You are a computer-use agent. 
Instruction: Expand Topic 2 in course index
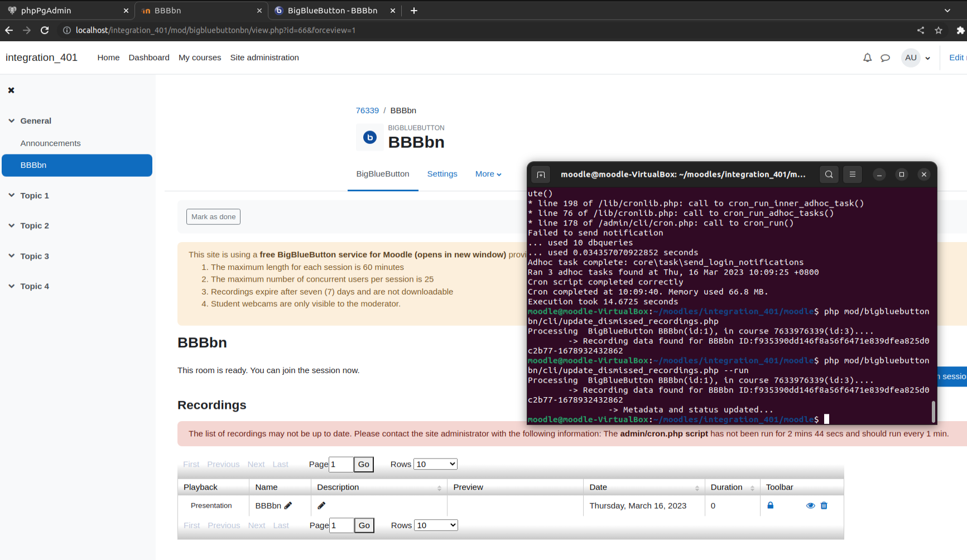(12, 225)
